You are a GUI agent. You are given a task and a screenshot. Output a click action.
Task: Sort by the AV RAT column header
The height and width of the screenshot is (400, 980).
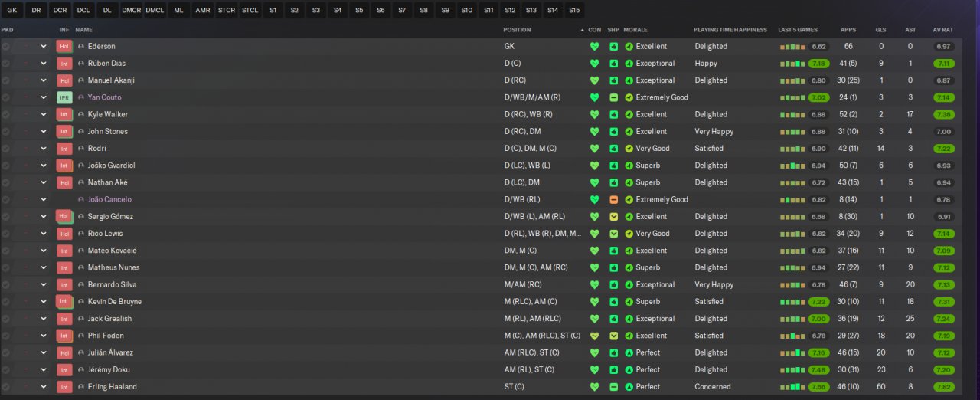coord(943,29)
